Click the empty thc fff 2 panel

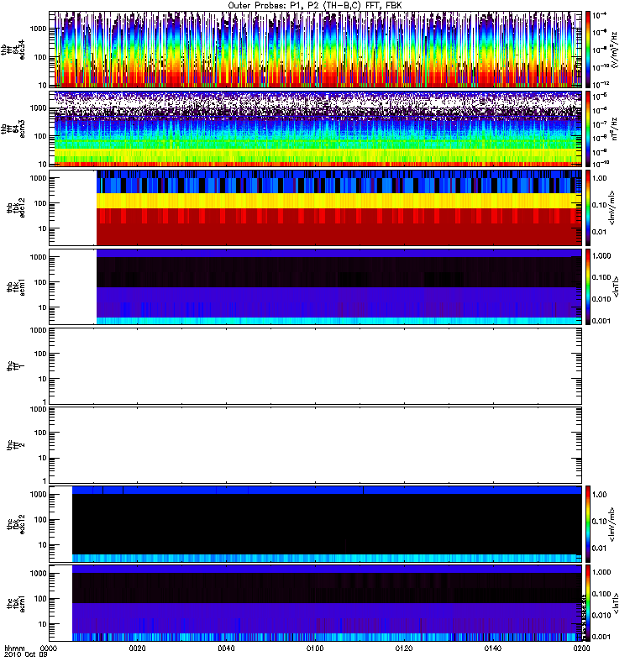(x=316, y=445)
